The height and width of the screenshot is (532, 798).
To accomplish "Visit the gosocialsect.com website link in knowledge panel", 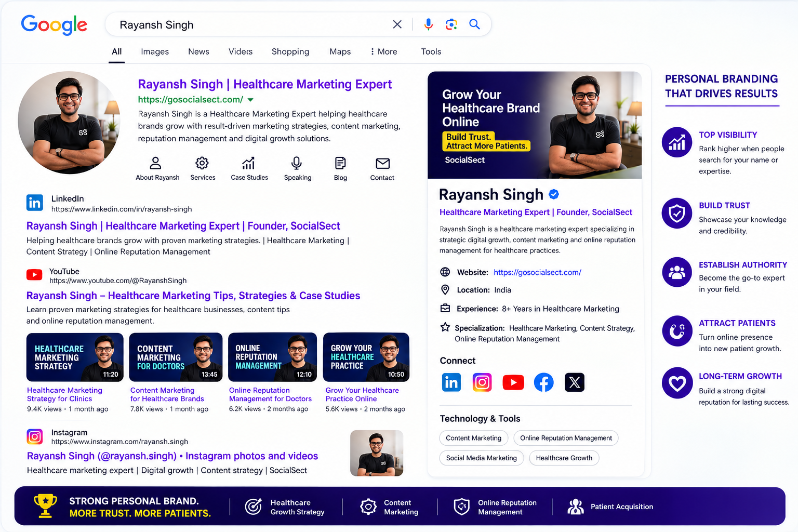I will 537,272.
